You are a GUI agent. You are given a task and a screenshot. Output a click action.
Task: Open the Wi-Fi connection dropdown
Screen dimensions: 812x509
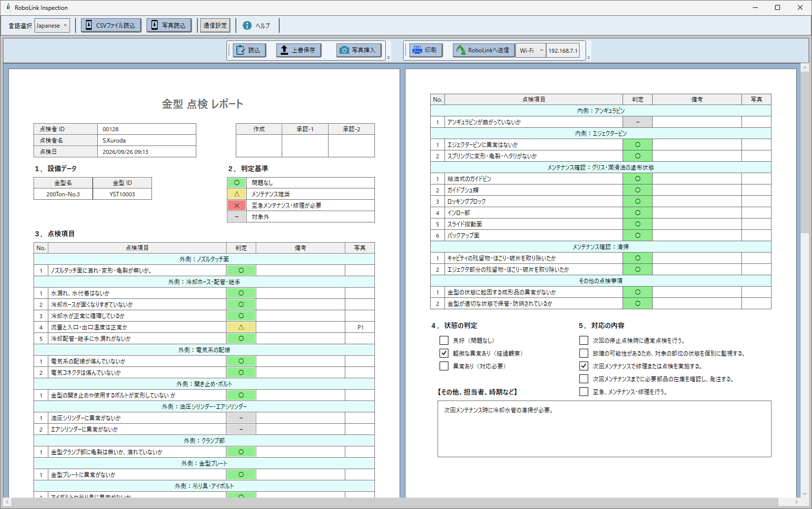(x=531, y=50)
